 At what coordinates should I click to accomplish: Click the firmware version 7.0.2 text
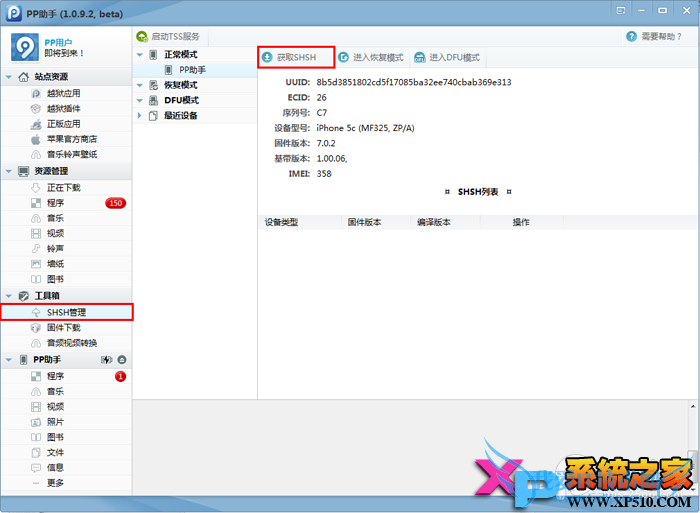[x=326, y=143]
